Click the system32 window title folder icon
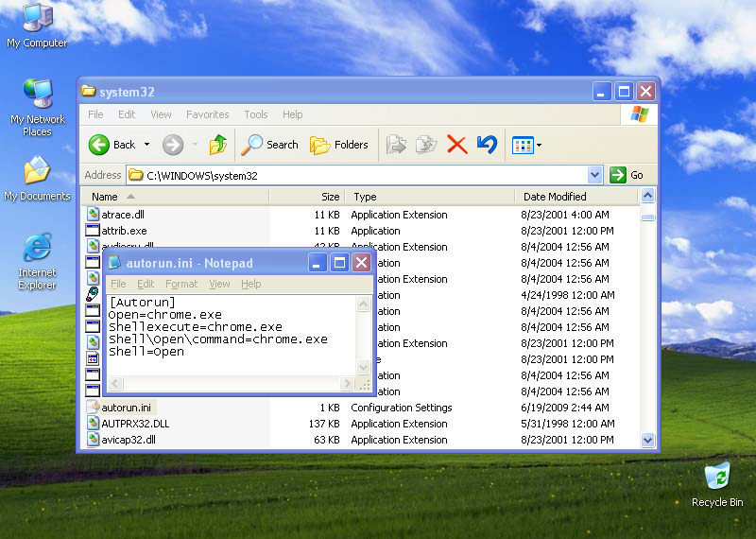Viewport: 756px width, 539px height. pos(88,91)
